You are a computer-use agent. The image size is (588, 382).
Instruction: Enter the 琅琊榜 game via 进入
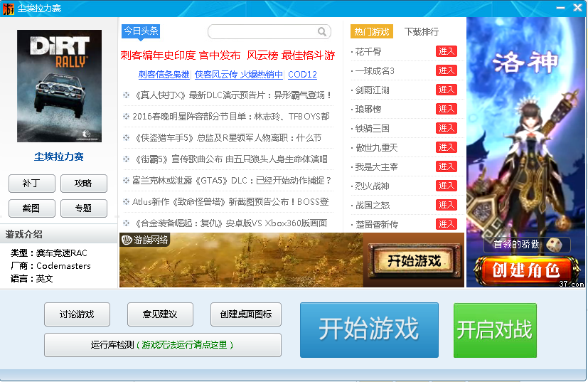446,109
